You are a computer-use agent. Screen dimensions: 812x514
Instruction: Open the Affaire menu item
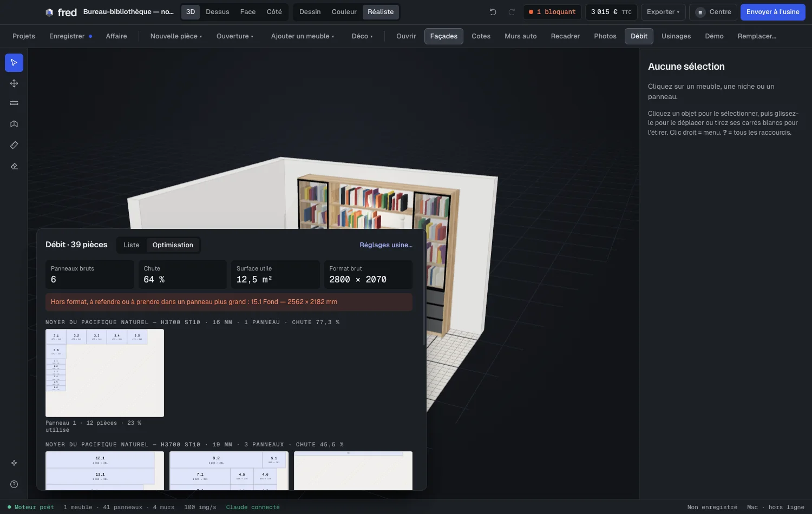pyautogui.click(x=116, y=36)
